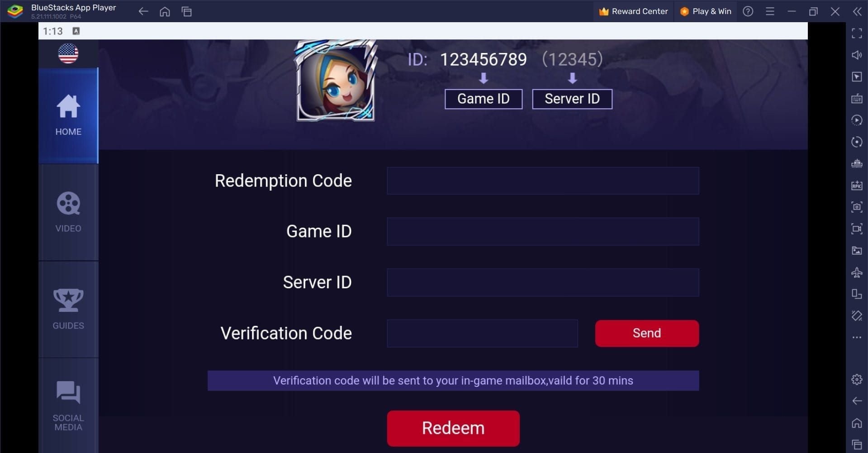Open the Install APK sidebar icon
Image resolution: width=868 pixels, height=453 pixels.
point(856,185)
